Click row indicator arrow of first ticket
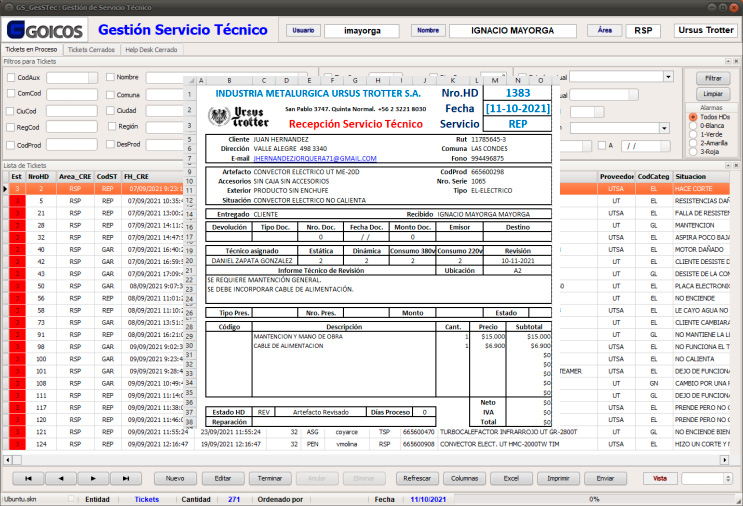This screenshot has width=743, height=506. click(x=5, y=189)
